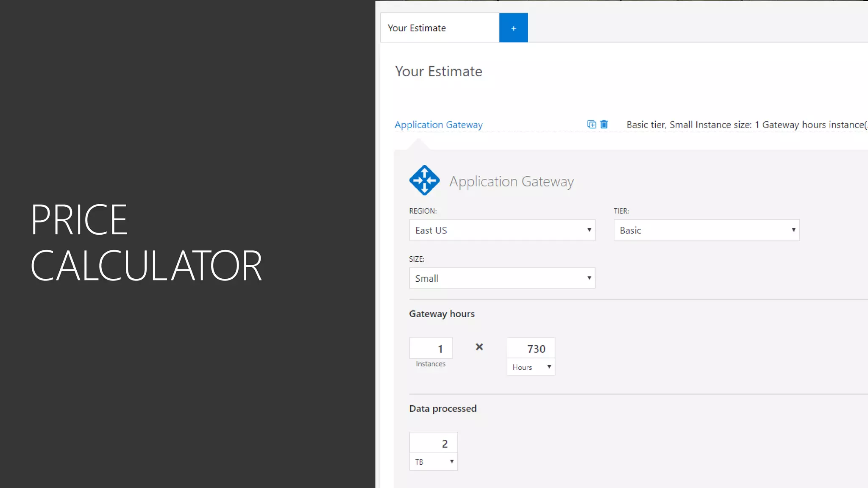Click the Application Gateway panel heading text
The image size is (868, 488).
(x=511, y=181)
